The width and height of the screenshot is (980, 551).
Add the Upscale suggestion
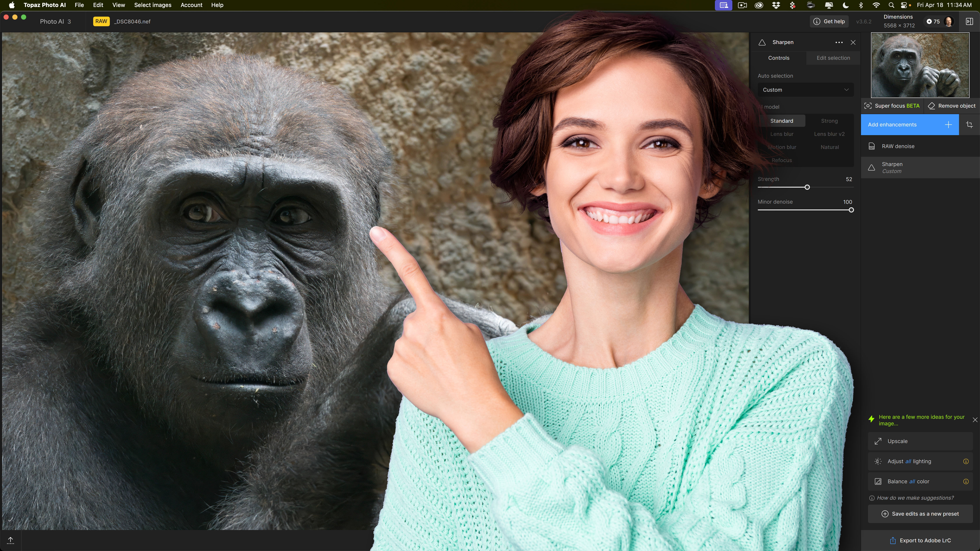[920, 441]
